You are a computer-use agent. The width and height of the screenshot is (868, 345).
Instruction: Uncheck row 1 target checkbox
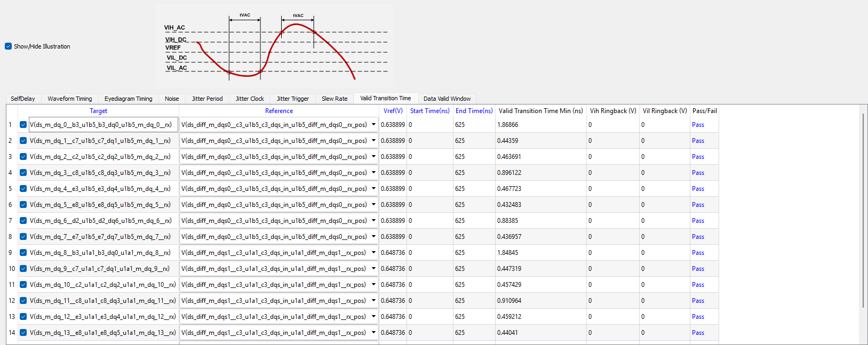[x=23, y=125]
